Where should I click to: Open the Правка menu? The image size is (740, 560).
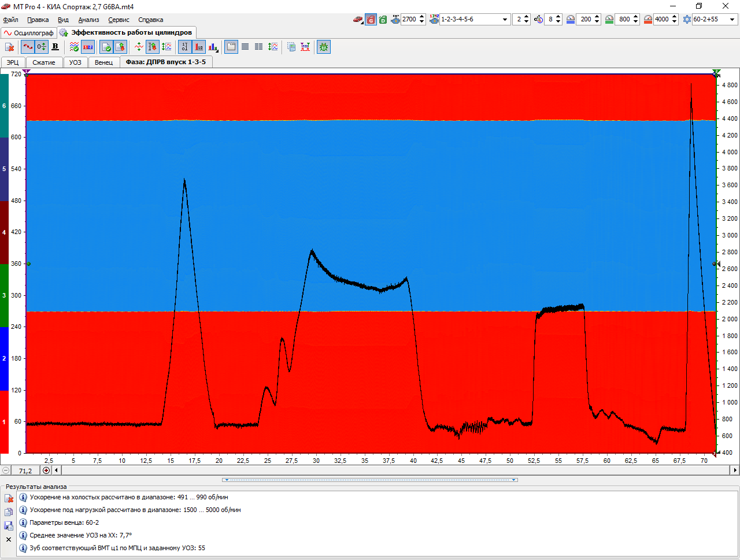(38, 19)
